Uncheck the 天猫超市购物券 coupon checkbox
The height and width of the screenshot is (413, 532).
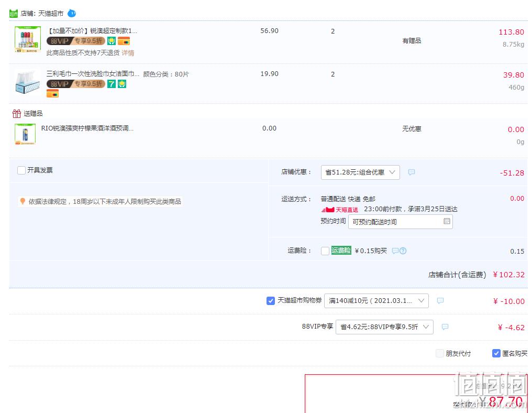pos(270,301)
